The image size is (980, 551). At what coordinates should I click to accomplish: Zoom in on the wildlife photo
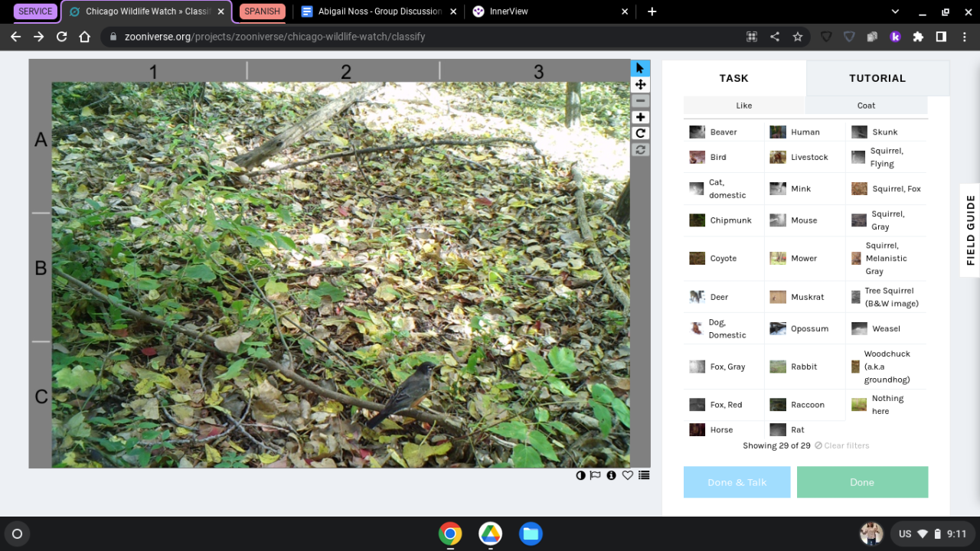pos(641,117)
